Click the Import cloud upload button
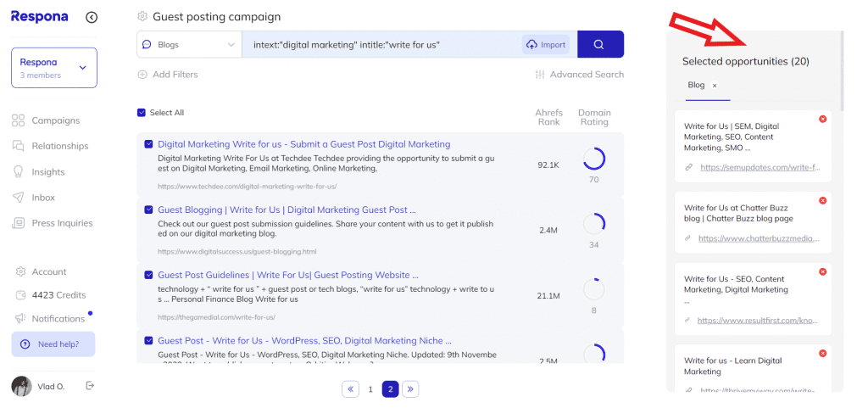This screenshot has height=408, width=868. (x=546, y=45)
